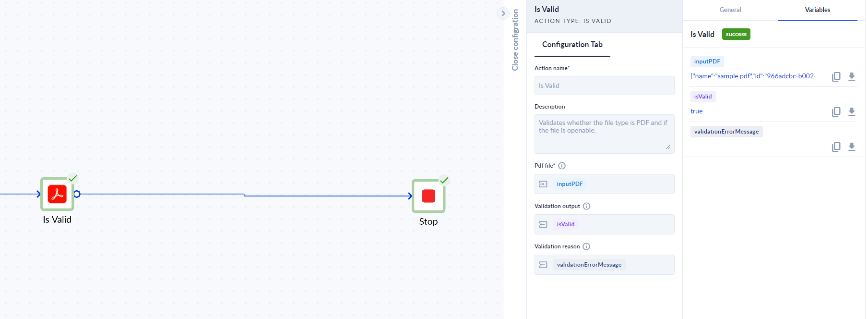This screenshot has width=868, height=319.
Task: Download the validationErrorMessage value
Action: (852, 147)
